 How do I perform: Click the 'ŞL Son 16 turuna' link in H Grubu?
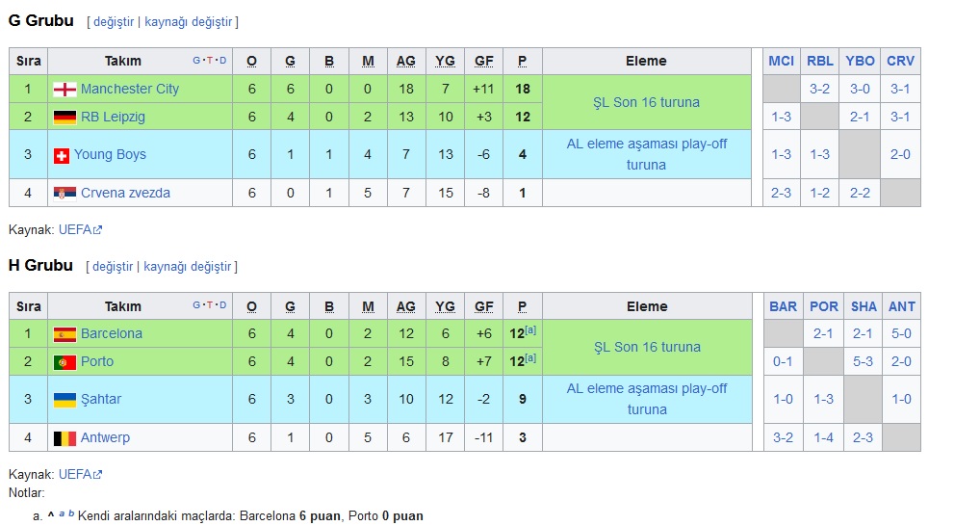pos(647,347)
